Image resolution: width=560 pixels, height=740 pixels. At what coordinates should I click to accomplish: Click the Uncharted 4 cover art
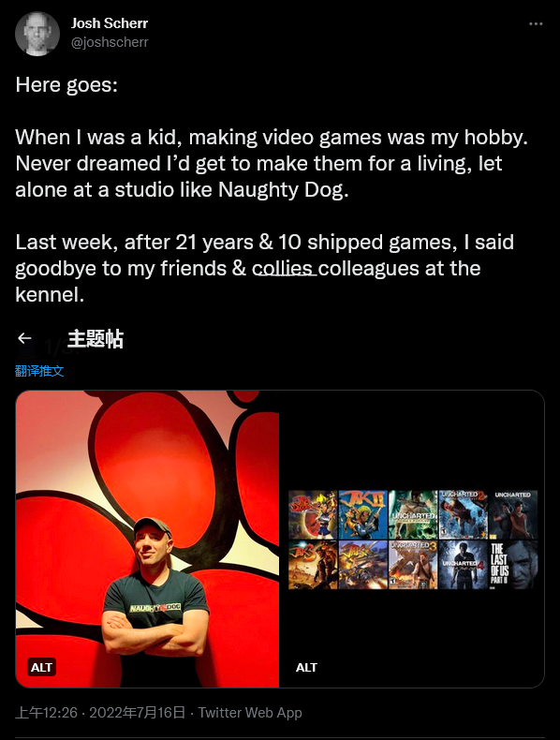click(x=463, y=566)
